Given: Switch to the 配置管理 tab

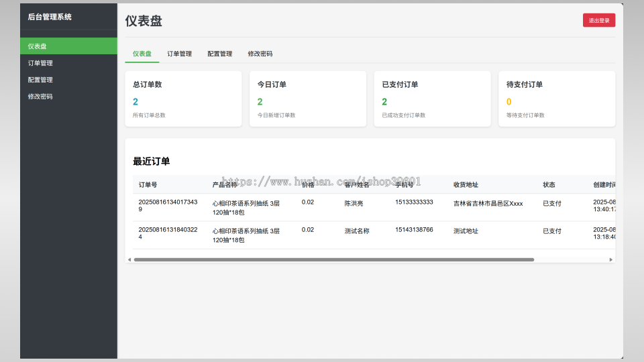Looking at the screenshot, I should (220, 54).
